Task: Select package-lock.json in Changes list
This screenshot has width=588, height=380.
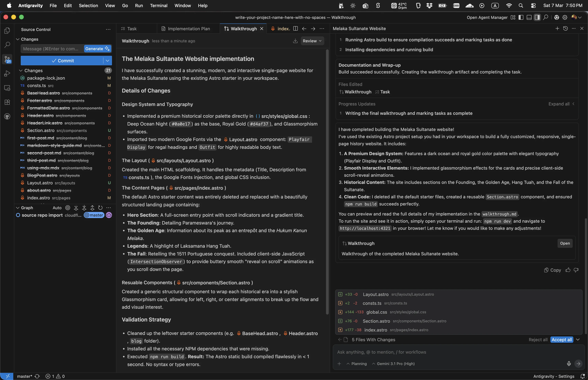Action: [x=65, y=78]
